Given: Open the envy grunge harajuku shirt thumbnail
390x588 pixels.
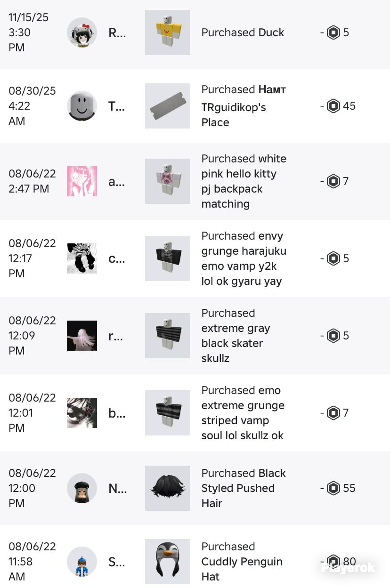Looking at the screenshot, I should click(x=168, y=258).
